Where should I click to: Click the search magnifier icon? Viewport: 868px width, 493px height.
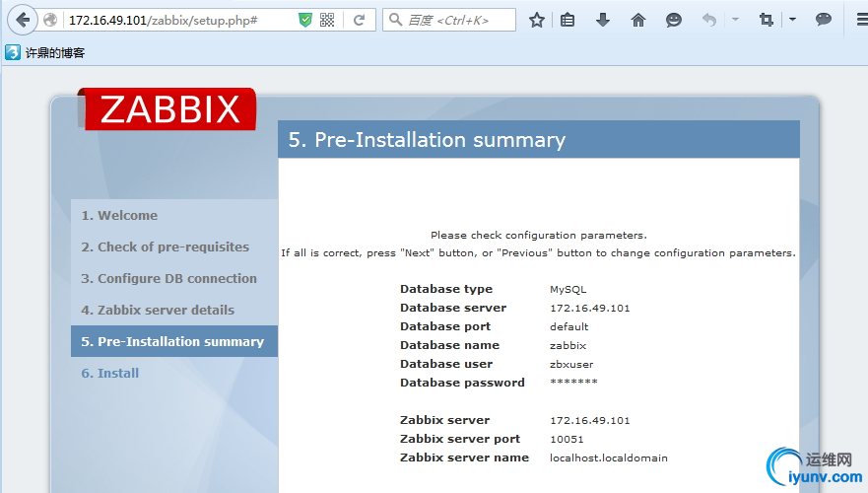395,20
